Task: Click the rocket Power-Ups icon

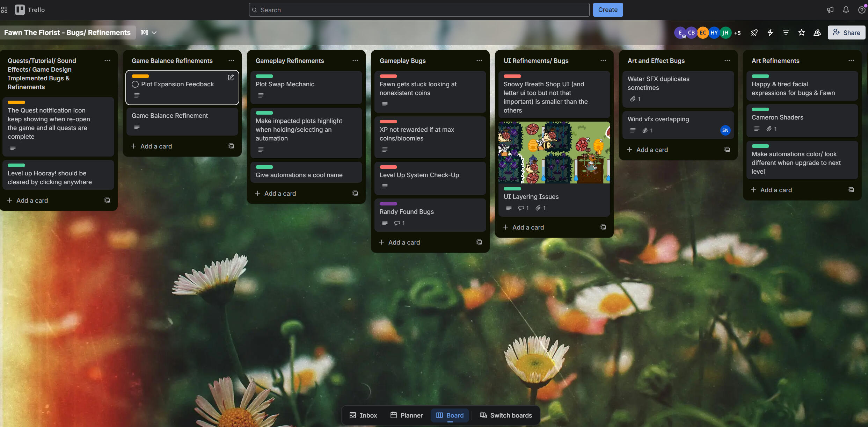Action: (x=754, y=32)
